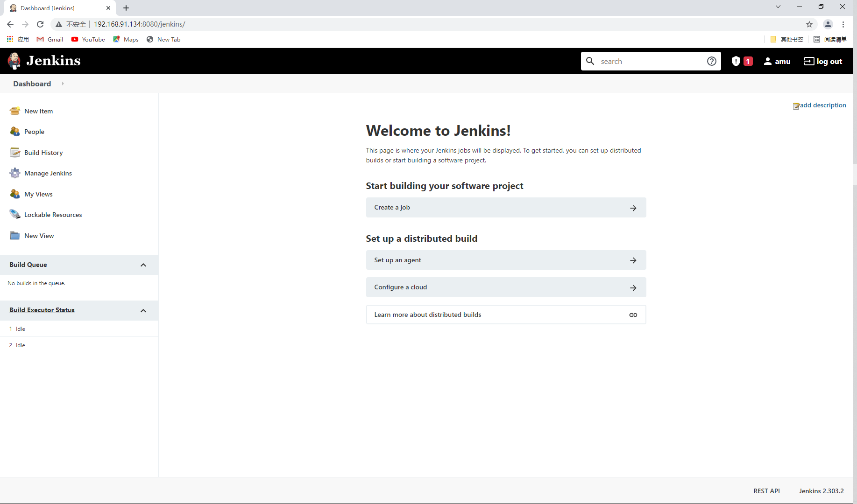Open the New Tab bookmark
Image resolution: width=857 pixels, height=504 pixels.
[163, 39]
